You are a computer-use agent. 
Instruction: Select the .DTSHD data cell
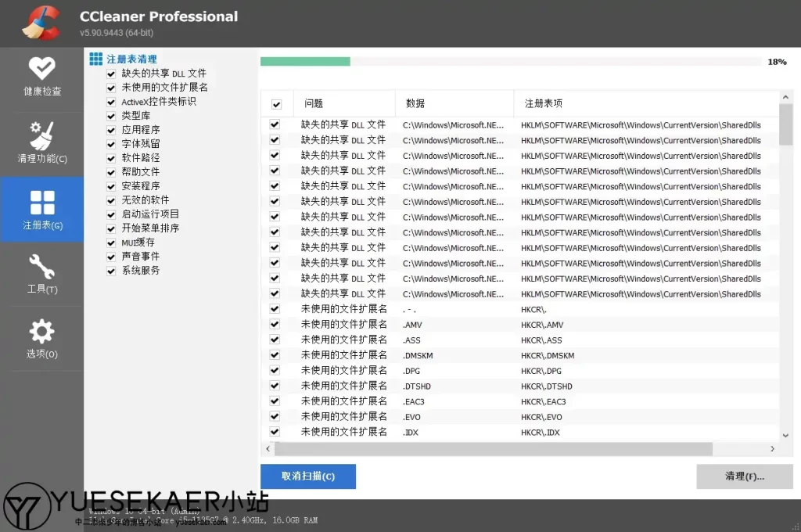tap(417, 386)
